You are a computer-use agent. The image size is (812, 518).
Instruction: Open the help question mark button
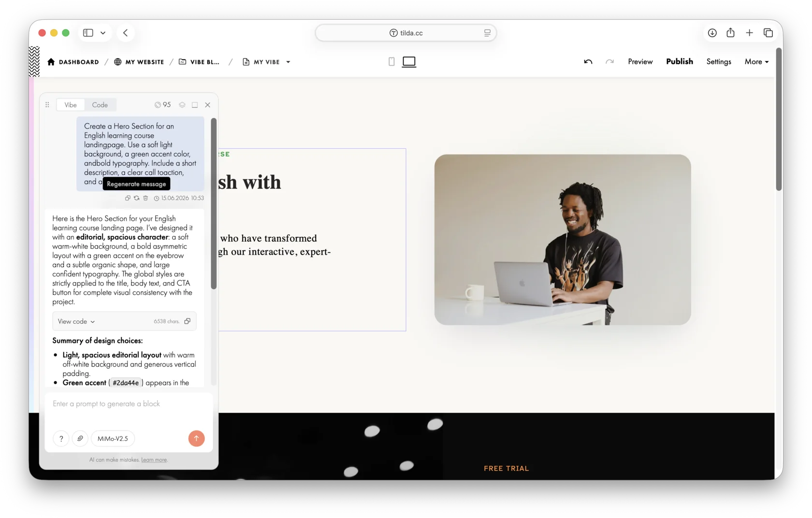61,439
